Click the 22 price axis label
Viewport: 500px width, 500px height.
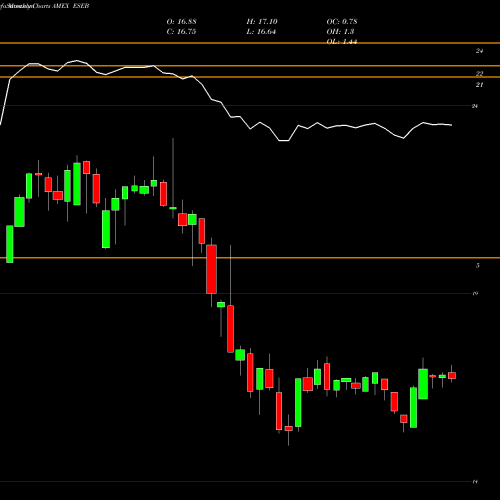point(479,73)
